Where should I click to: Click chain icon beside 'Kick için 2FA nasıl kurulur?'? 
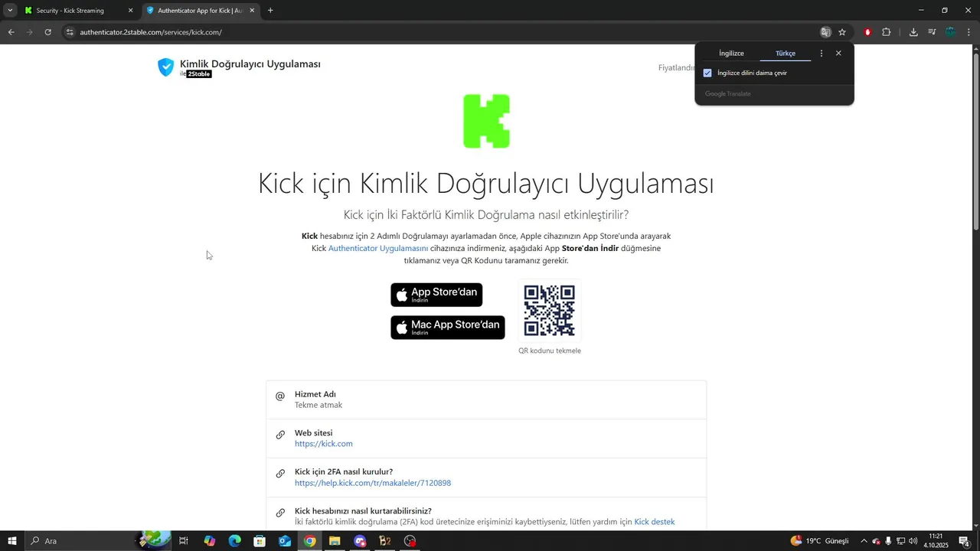click(280, 474)
